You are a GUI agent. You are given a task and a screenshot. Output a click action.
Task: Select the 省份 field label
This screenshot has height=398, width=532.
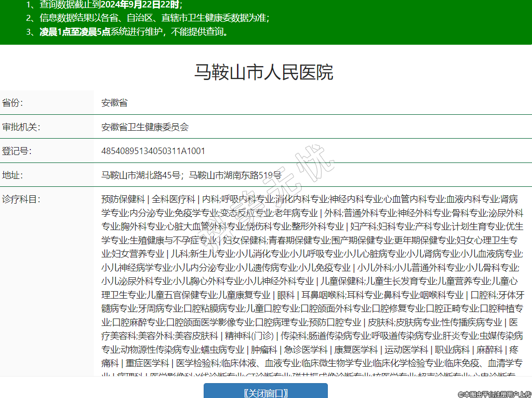tap(12, 103)
